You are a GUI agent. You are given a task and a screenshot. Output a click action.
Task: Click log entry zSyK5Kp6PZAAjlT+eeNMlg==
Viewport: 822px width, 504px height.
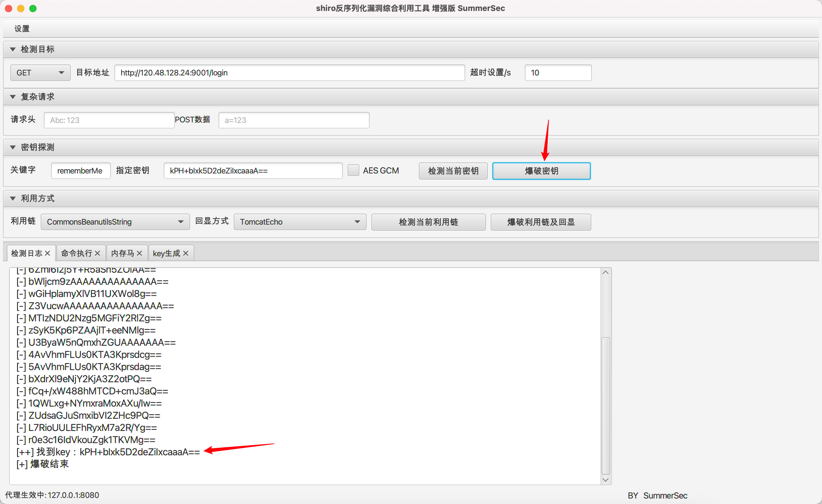tap(86, 330)
